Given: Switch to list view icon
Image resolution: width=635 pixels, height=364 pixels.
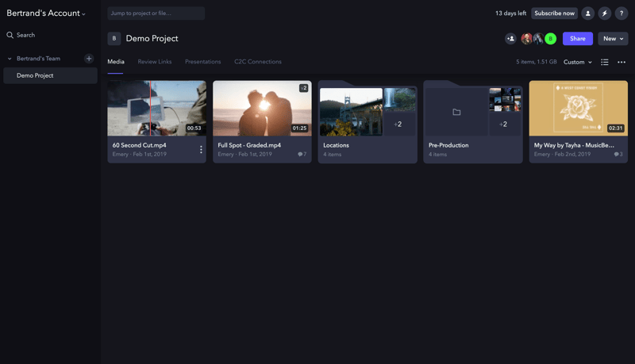Looking at the screenshot, I should coord(605,62).
